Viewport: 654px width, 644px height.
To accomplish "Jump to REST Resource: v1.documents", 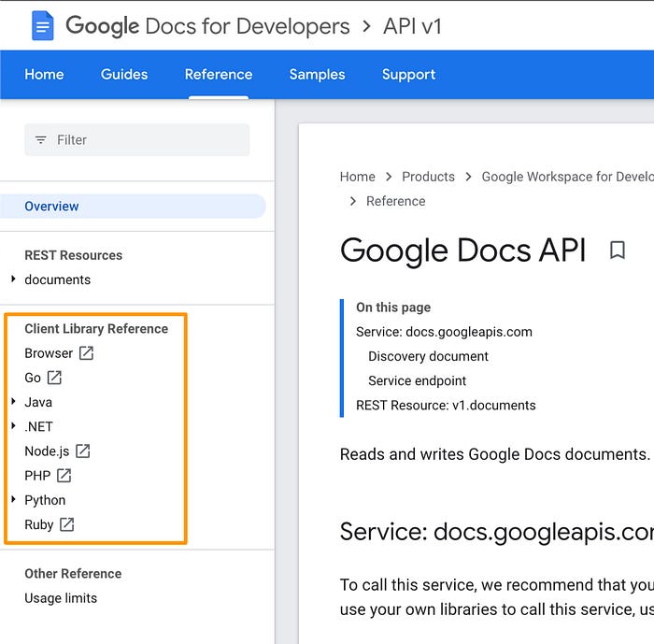I will coord(446,406).
